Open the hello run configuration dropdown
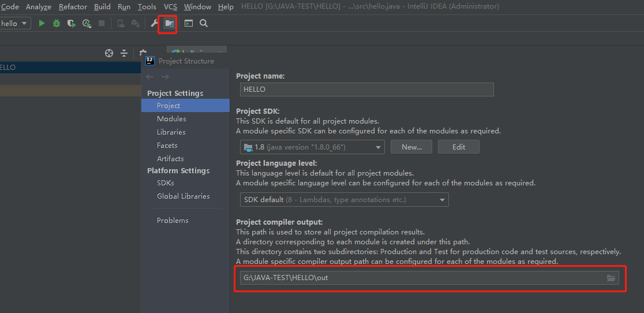644x313 pixels. 15,24
